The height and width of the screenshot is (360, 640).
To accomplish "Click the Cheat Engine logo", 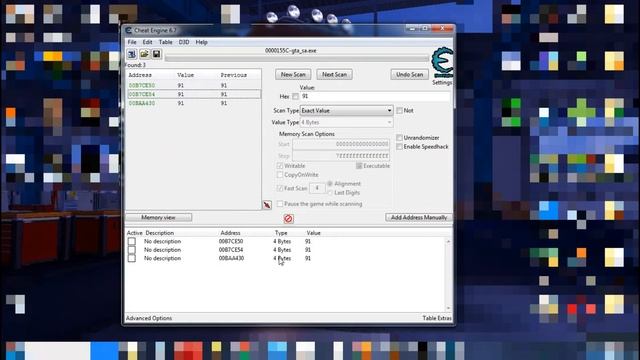I will (x=442, y=62).
